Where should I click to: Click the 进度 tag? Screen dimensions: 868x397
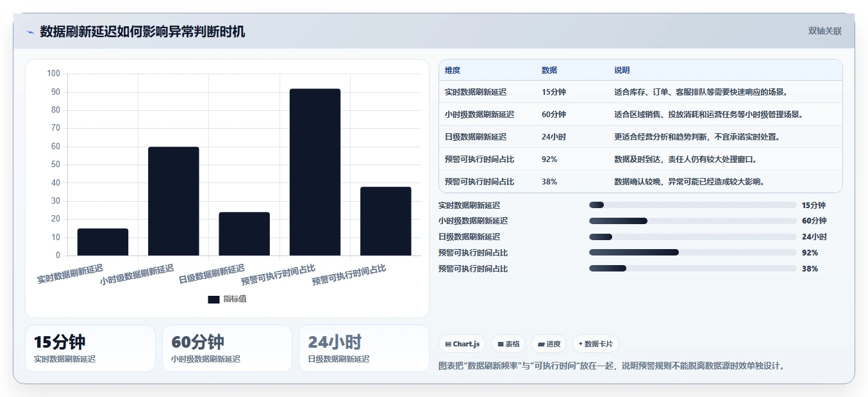(549, 344)
